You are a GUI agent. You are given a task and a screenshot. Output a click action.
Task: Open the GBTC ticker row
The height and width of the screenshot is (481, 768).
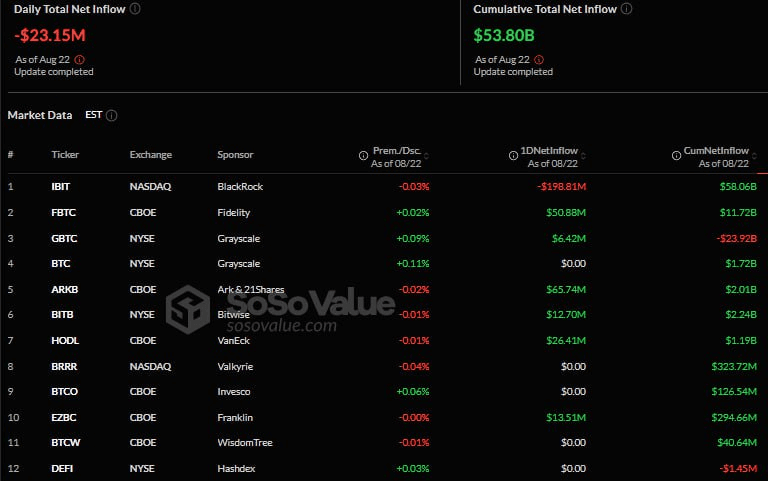[x=382, y=239]
